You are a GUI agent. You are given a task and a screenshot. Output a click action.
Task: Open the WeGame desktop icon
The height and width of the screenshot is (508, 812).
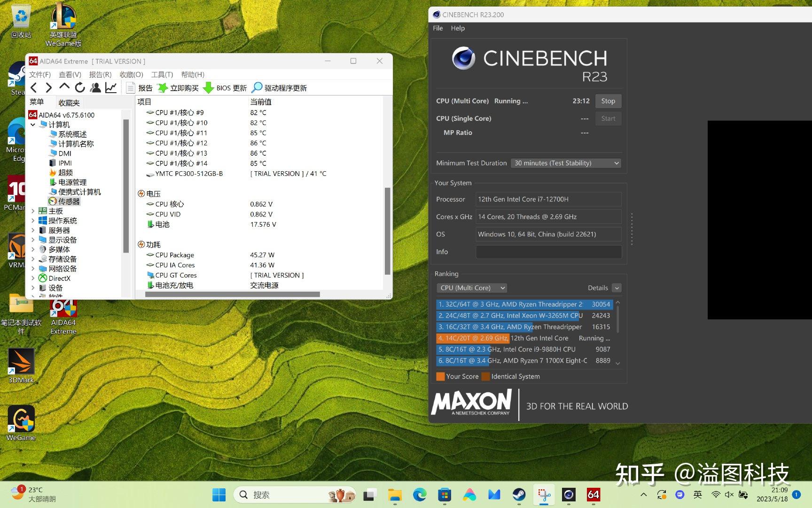21,423
